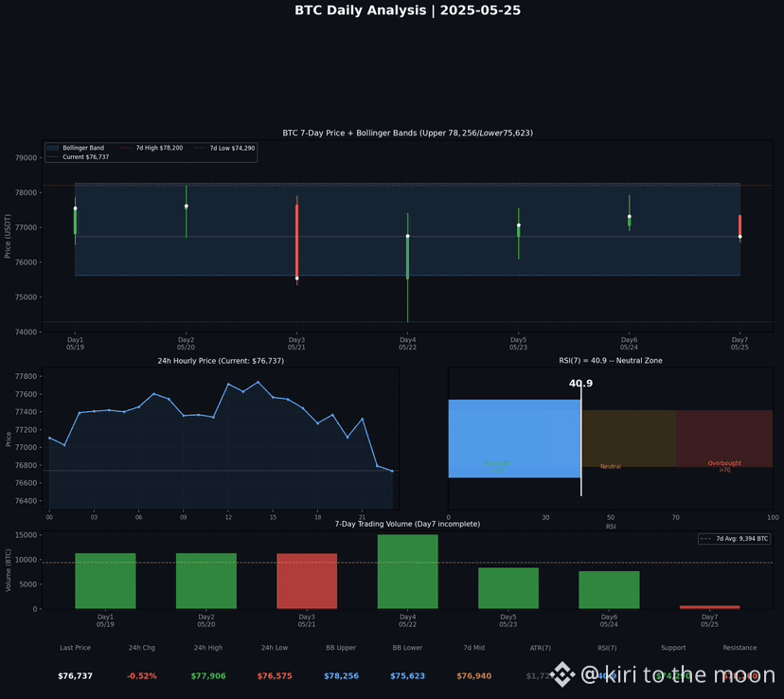Click the Neutral zone label in the RSI gauge
The height and width of the screenshot is (699, 784).
(611, 467)
